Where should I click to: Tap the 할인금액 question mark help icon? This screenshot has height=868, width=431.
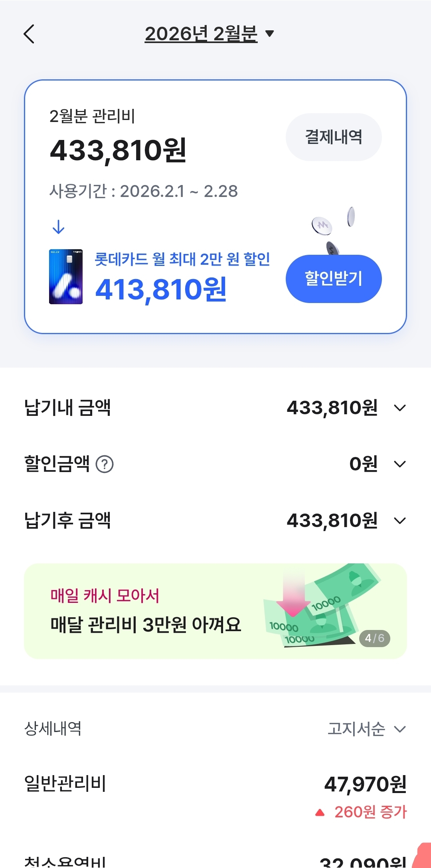(x=105, y=464)
